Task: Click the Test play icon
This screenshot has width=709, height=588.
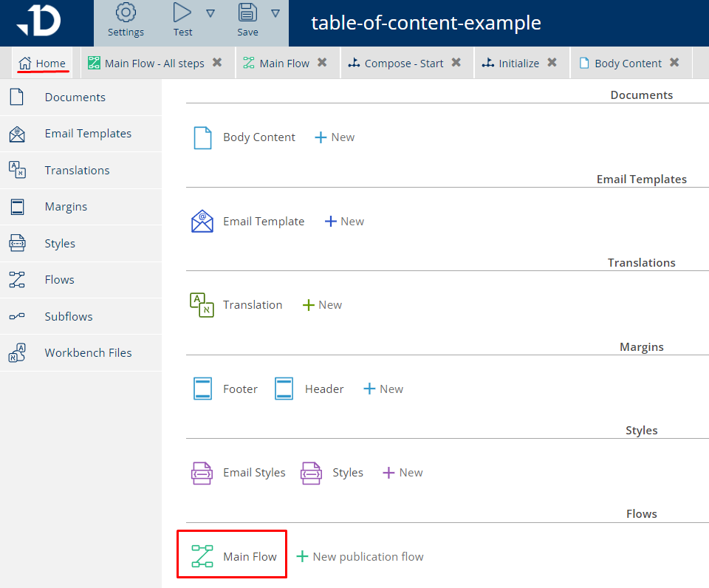Action: click(x=182, y=13)
